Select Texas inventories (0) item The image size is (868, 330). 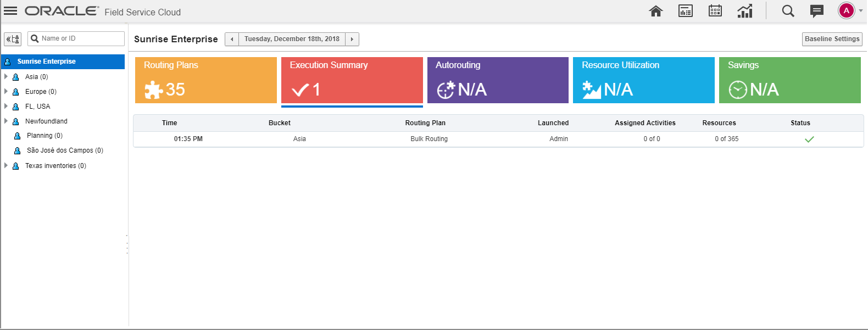pos(55,166)
